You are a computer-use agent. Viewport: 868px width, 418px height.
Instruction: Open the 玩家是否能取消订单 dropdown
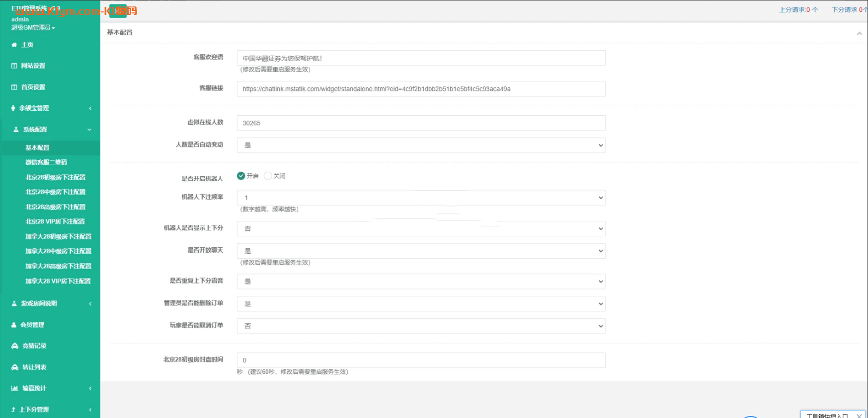click(x=421, y=326)
